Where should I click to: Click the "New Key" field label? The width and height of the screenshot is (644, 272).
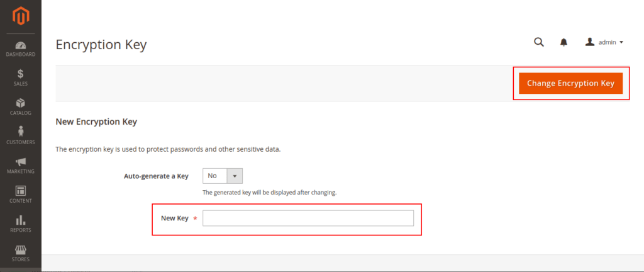click(x=175, y=218)
